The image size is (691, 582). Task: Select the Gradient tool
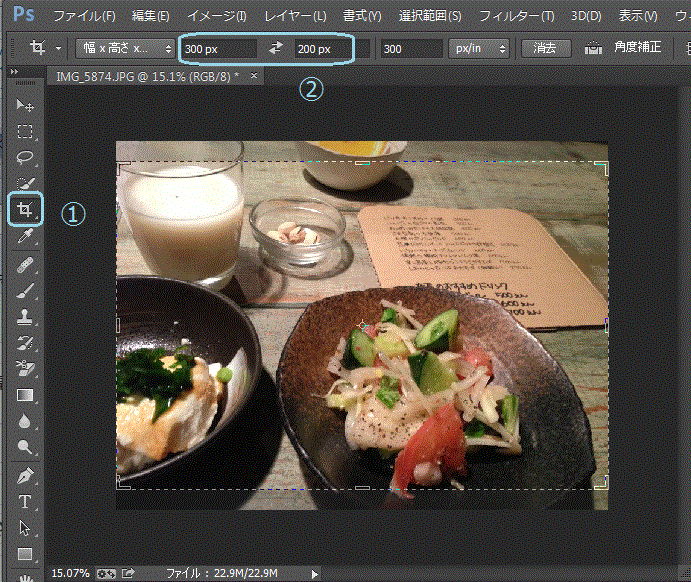pos(25,395)
